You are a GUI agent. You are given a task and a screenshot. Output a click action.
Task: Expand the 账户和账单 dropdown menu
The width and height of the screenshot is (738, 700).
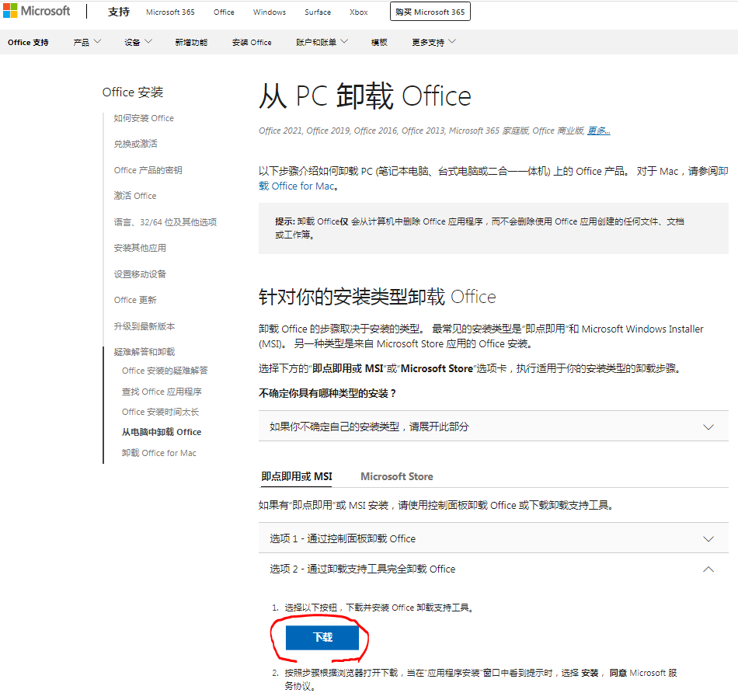(x=322, y=43)
